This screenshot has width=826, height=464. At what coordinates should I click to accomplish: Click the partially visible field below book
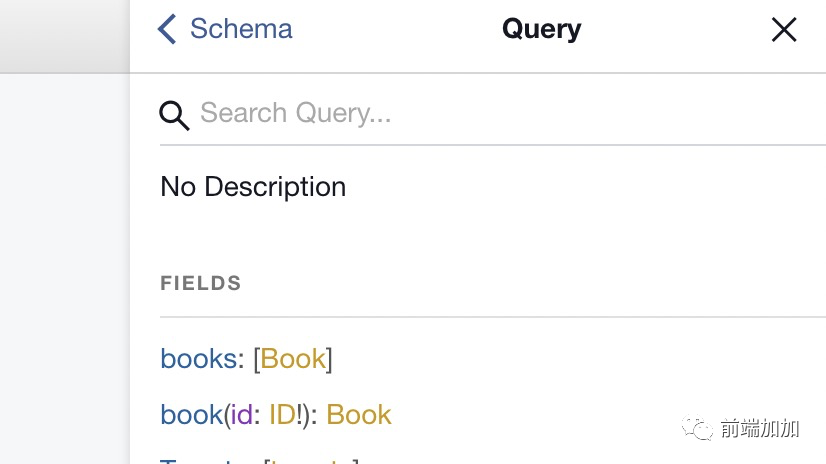click(x=200, y=460)
